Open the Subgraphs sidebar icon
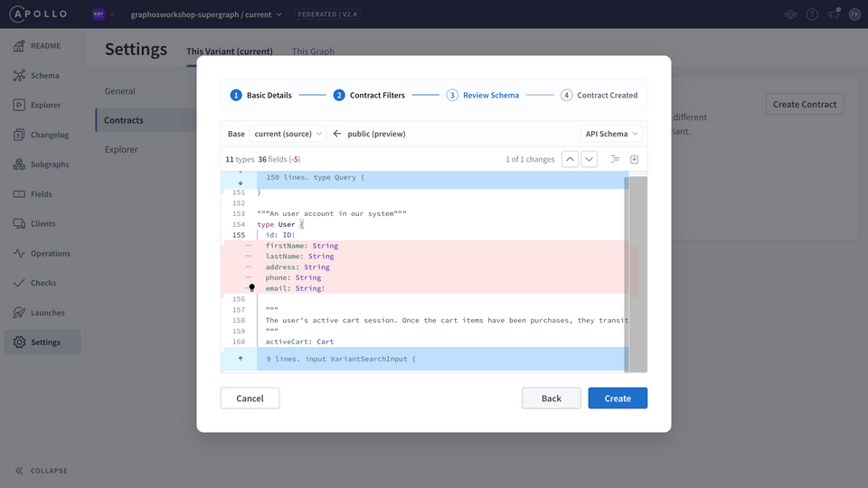868x488 pixels. coord(19,164)
